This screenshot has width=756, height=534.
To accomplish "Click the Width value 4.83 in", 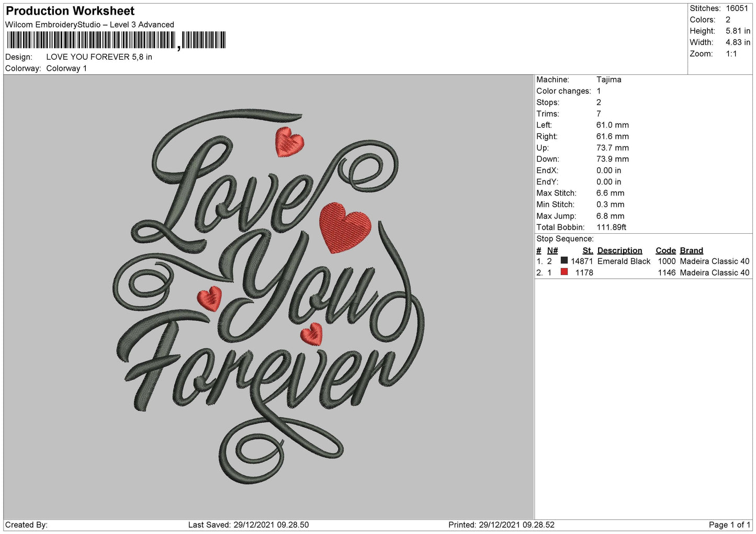I will coord(738,42).
